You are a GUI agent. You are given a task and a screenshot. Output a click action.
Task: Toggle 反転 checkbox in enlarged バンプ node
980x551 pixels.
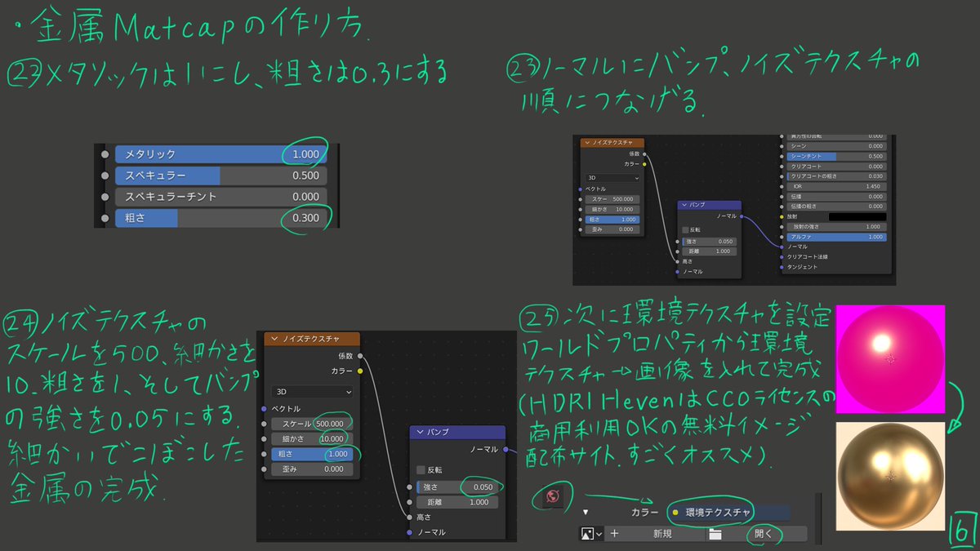[x=421, y=469]
